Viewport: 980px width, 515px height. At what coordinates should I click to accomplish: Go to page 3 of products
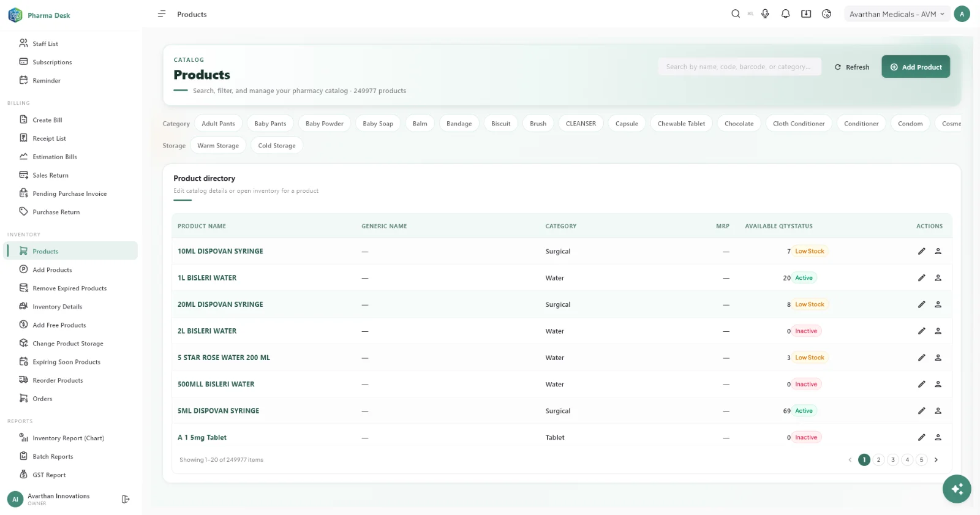893,460
